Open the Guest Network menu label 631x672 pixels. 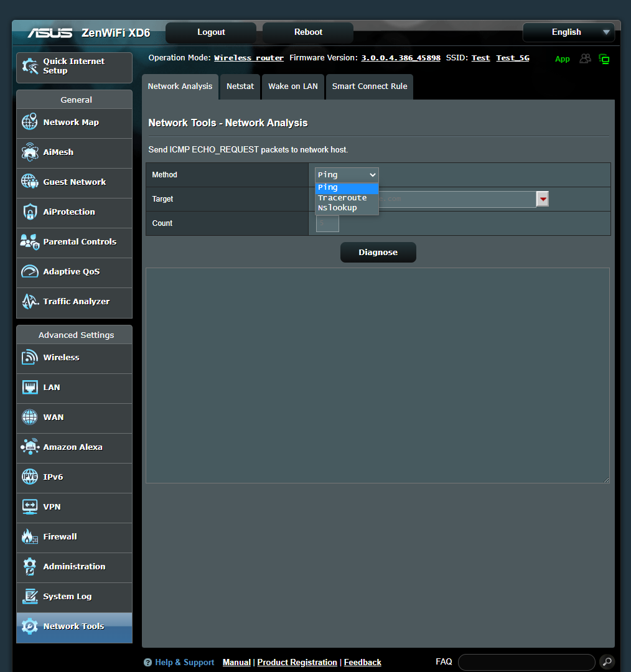[x=75, y=182]
